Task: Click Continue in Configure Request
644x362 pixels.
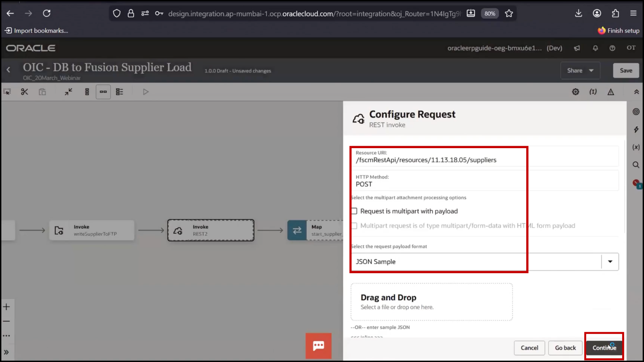Action: point(604,348)
